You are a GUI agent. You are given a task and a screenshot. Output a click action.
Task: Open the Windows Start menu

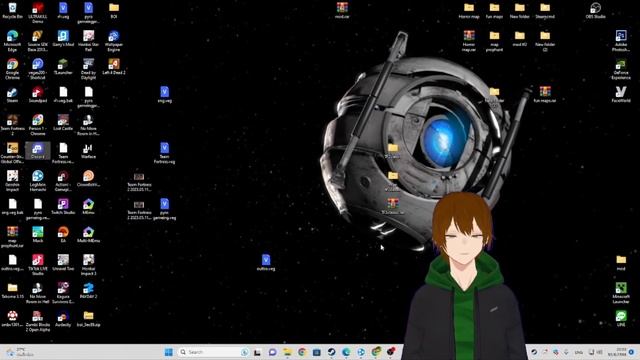[169, 352]
